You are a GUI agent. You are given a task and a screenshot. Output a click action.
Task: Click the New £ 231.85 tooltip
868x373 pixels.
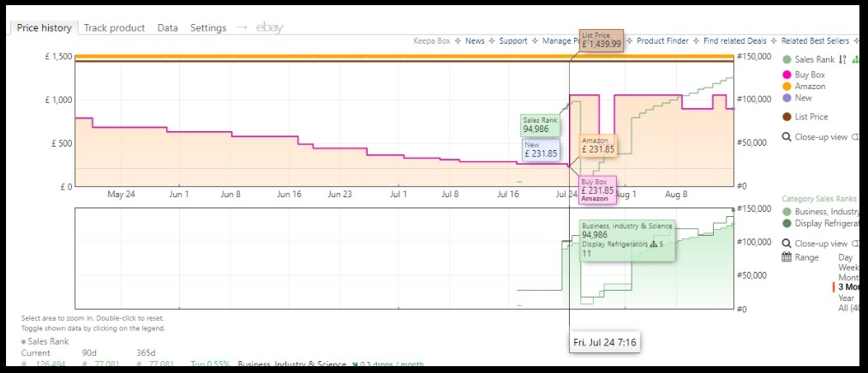pos(541,150)
